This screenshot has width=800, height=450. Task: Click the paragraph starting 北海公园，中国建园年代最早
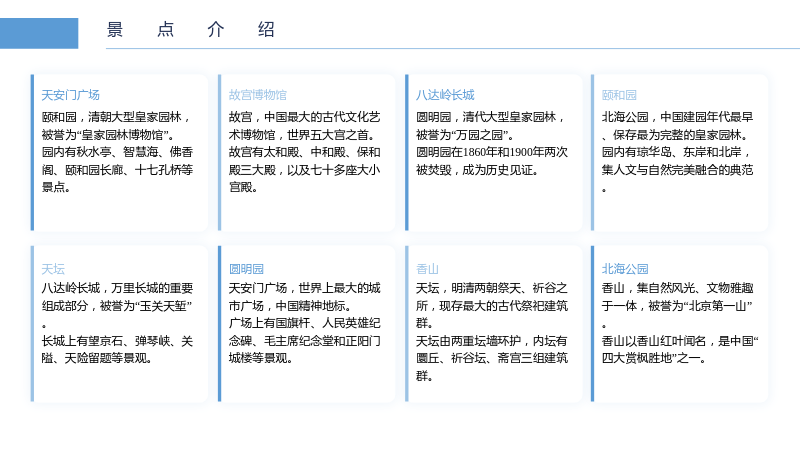click(678, 152)
